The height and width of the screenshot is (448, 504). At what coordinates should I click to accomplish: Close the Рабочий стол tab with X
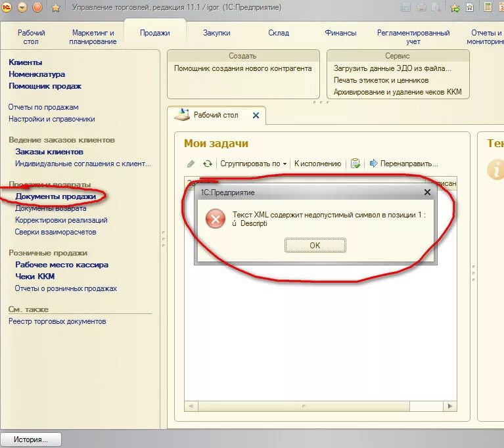(256, 116)
